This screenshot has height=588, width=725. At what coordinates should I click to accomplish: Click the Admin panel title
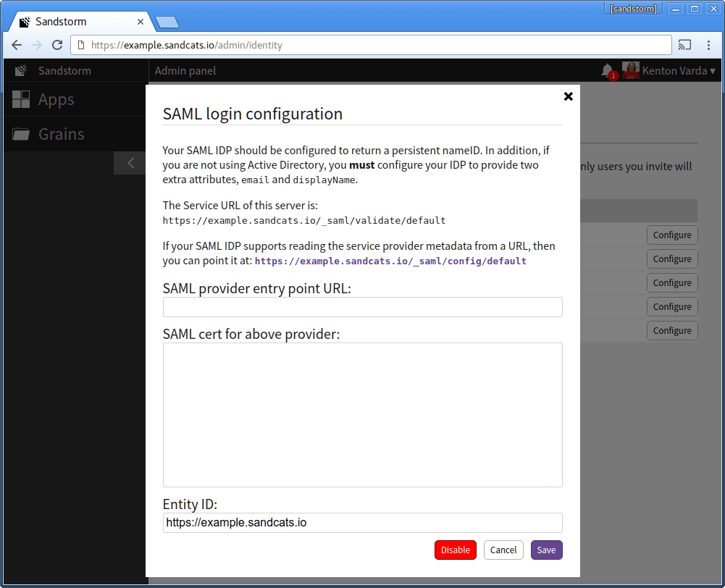click(x=185, y=71)
